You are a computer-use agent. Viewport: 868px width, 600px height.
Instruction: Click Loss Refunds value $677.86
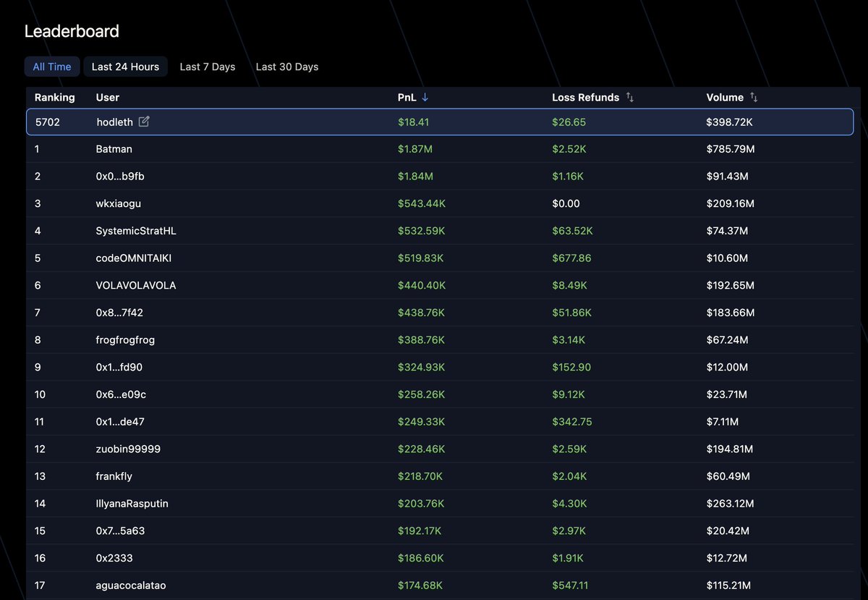[x=571, y=258]
